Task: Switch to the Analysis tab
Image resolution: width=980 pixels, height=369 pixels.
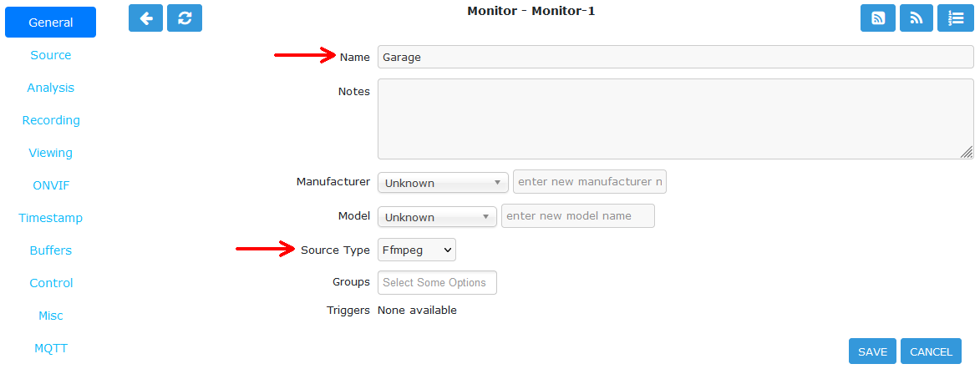Action: 51,88
